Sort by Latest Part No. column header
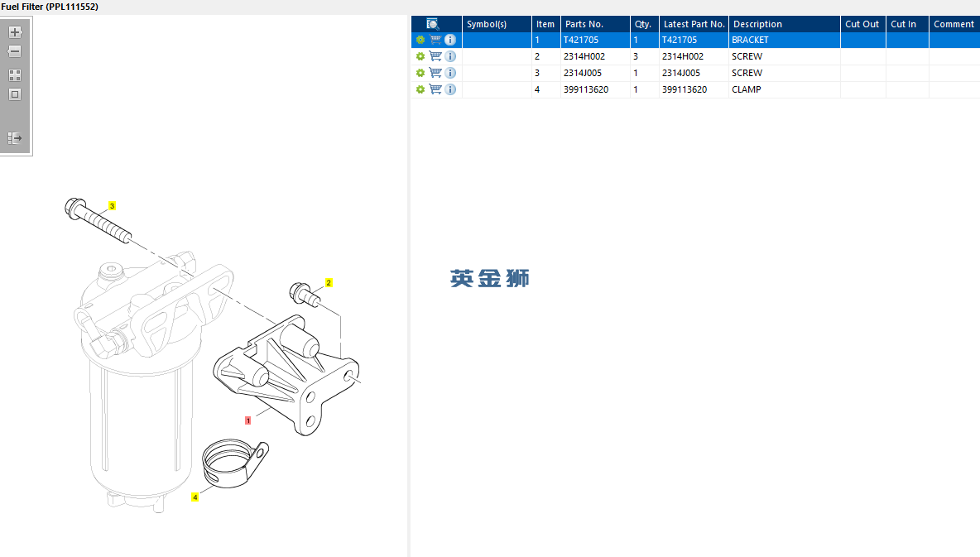Viewport: 980px width, 557px height. pos(694,24)
